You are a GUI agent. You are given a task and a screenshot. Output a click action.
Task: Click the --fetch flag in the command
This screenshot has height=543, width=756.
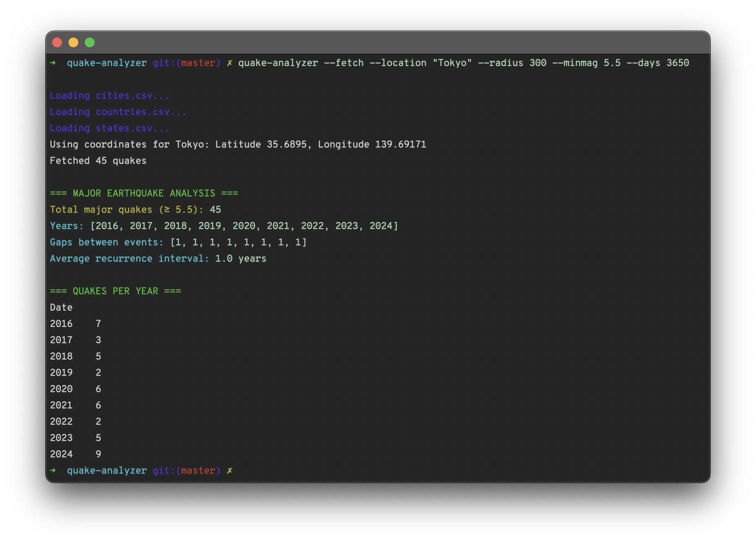347,63
